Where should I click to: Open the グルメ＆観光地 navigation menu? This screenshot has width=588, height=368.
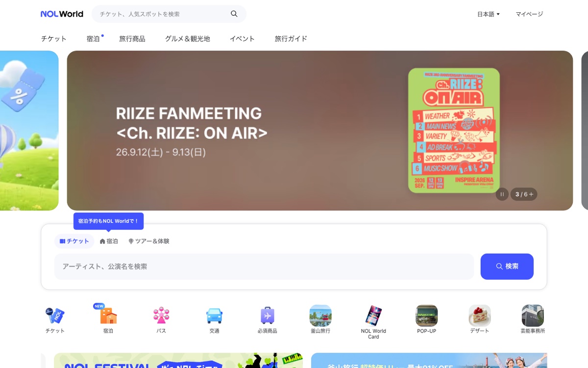click(188, 39)
